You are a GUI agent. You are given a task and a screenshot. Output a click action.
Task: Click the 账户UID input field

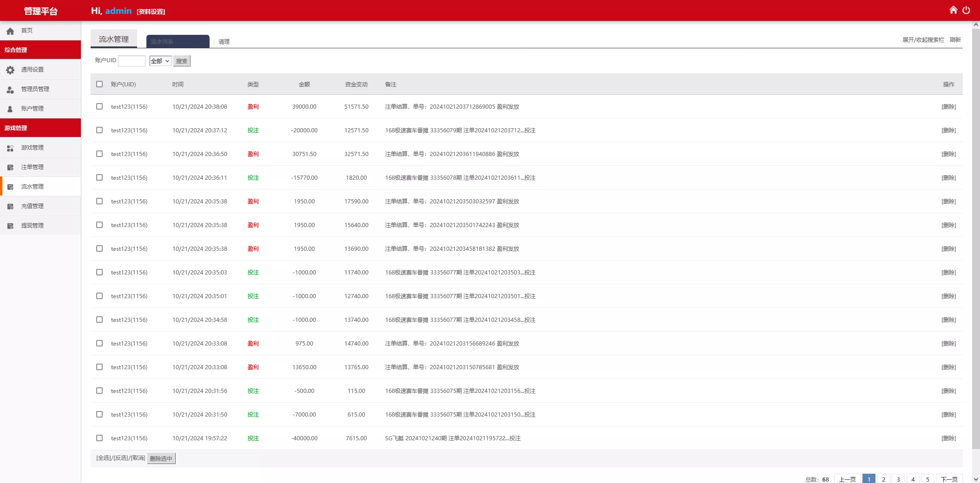[132, 61]
